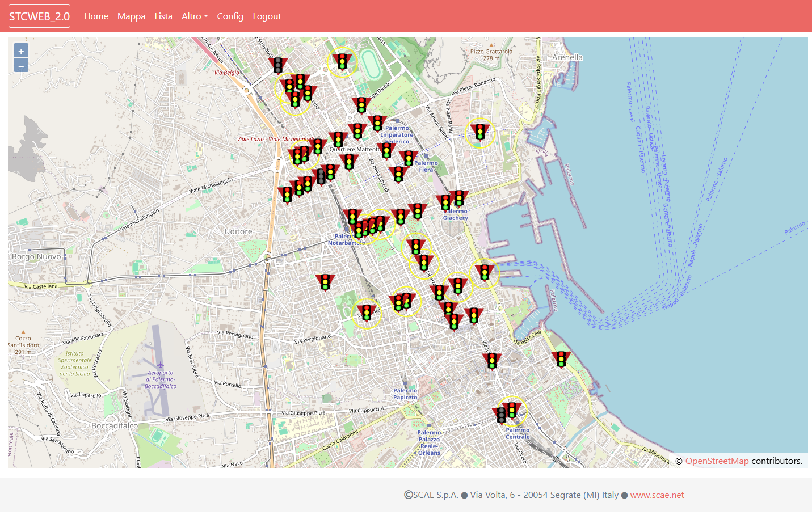Click Logout in the navigation bar
Viewport: 812px width, 515px height.
[x=267, y=16]
